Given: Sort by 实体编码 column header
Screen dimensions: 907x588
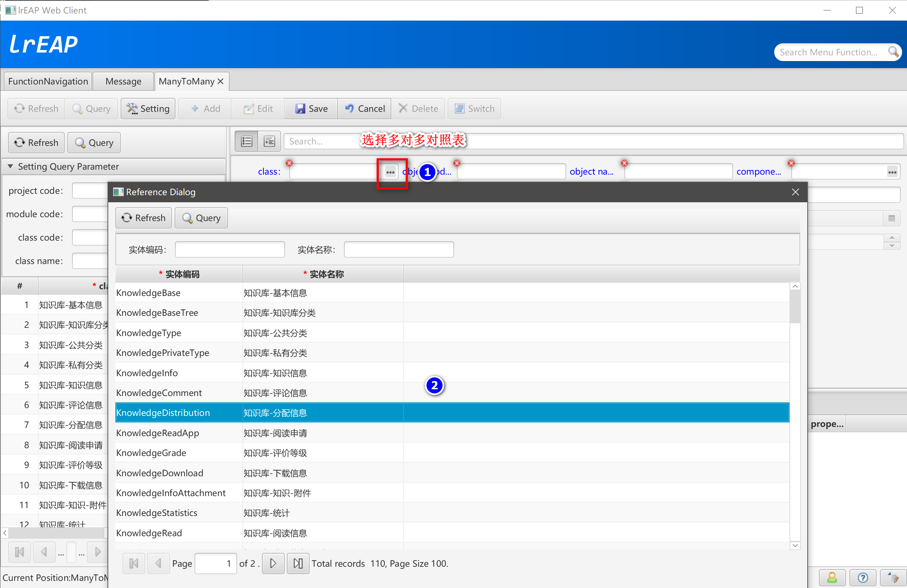Looking at the screenshot, I should 179,274.
